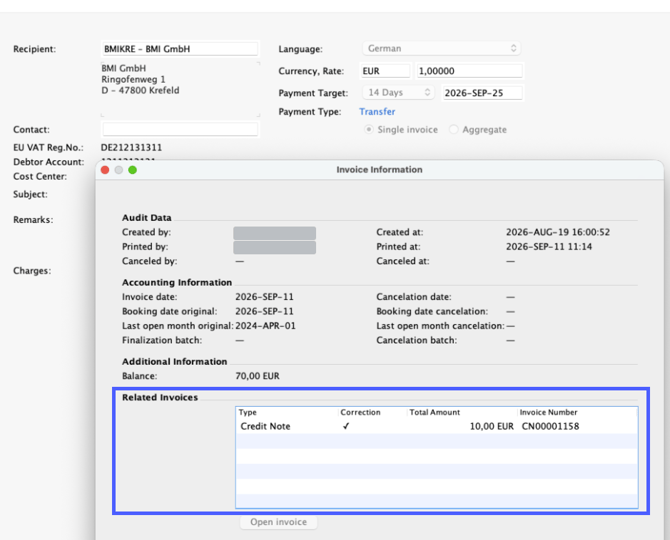Sort related invoices by Correction column
Image resolution: width=670 pixels, height=540 pixels.
pyautogui.click(x=373, y=412)
